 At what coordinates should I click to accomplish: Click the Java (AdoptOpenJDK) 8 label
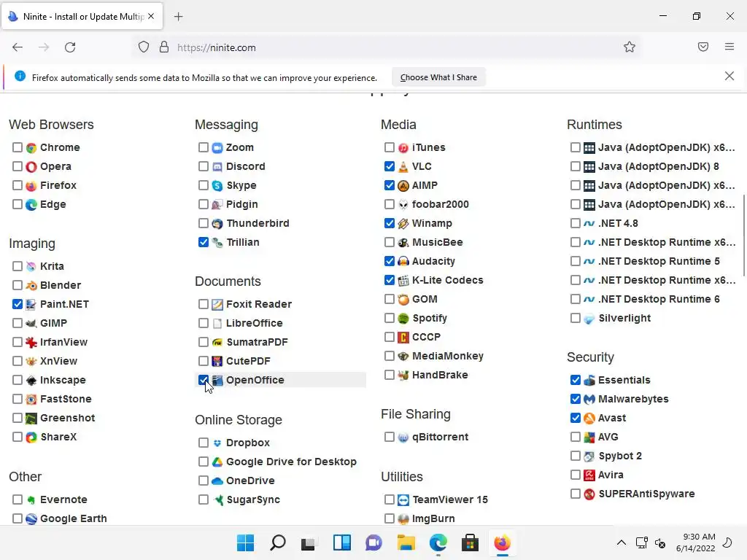click(x=659, y=167)
